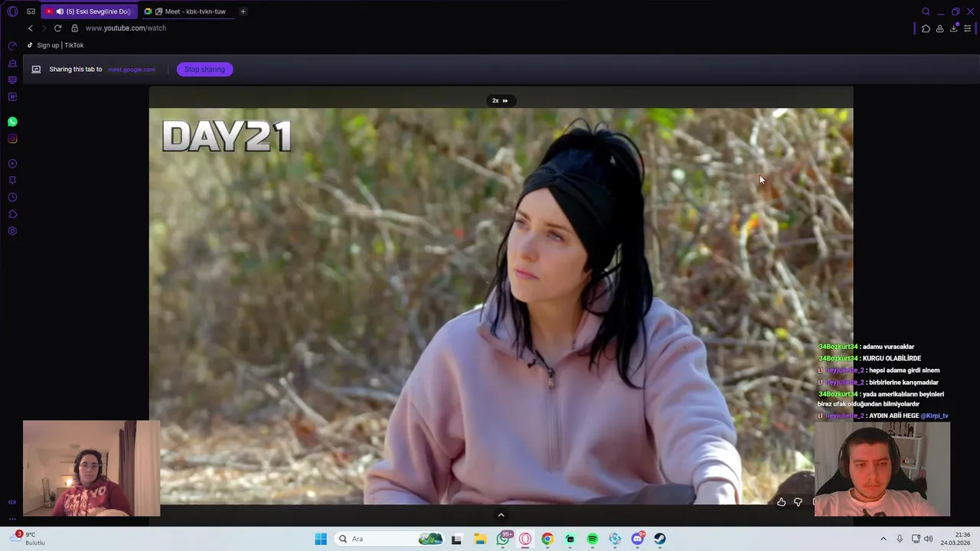The image size is (980, 551).
Task: Click the video frame to pause
Action: [x=501, y=306]
